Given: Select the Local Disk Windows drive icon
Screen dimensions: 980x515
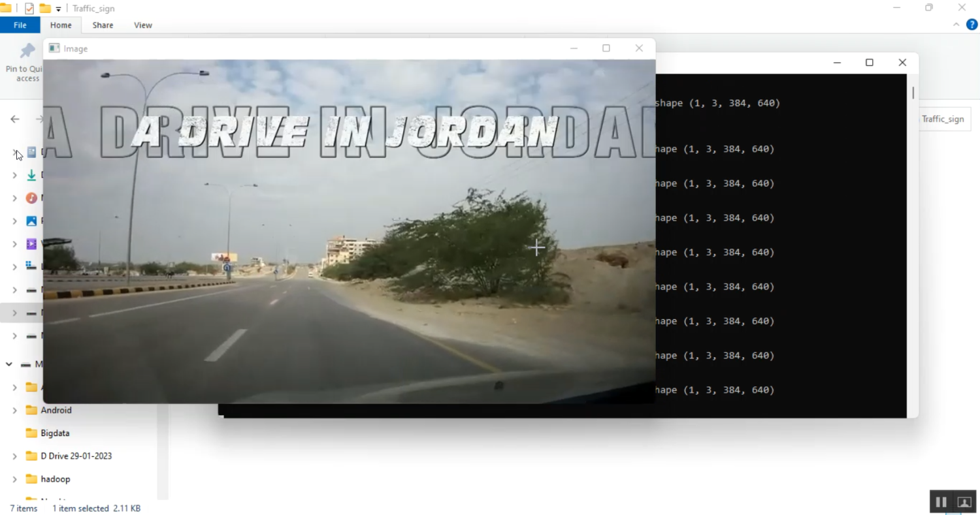Looking at the screenshot, I should tap(31, 266).
